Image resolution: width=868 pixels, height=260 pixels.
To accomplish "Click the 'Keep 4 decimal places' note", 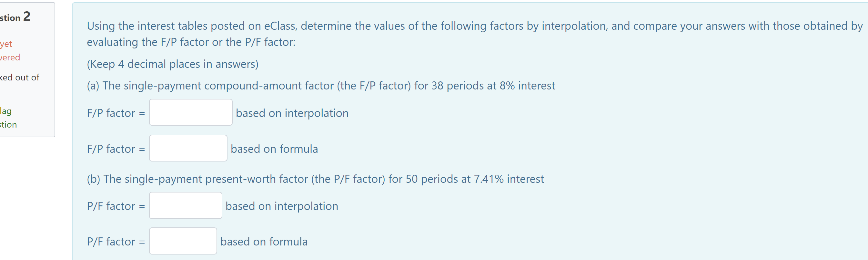I will [x=172, y=64].
